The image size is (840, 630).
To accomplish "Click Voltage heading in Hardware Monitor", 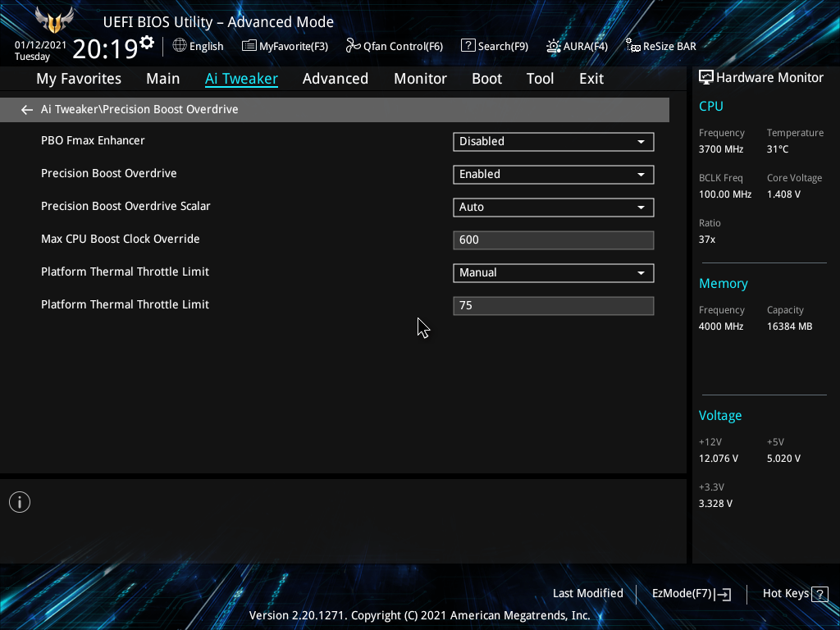I will (720, 416).
